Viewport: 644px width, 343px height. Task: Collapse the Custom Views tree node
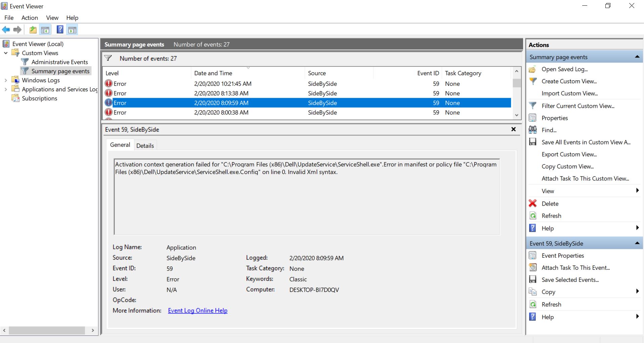[6, 53]
